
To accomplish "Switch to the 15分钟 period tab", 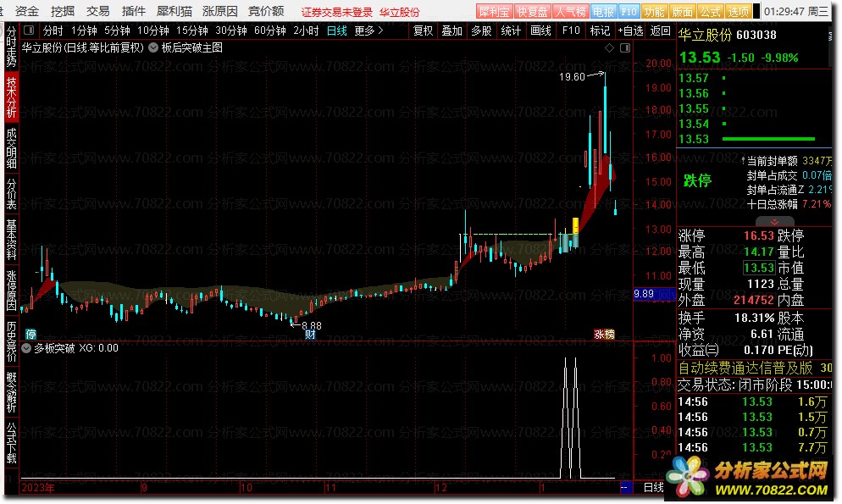I will tap(192, 30).
